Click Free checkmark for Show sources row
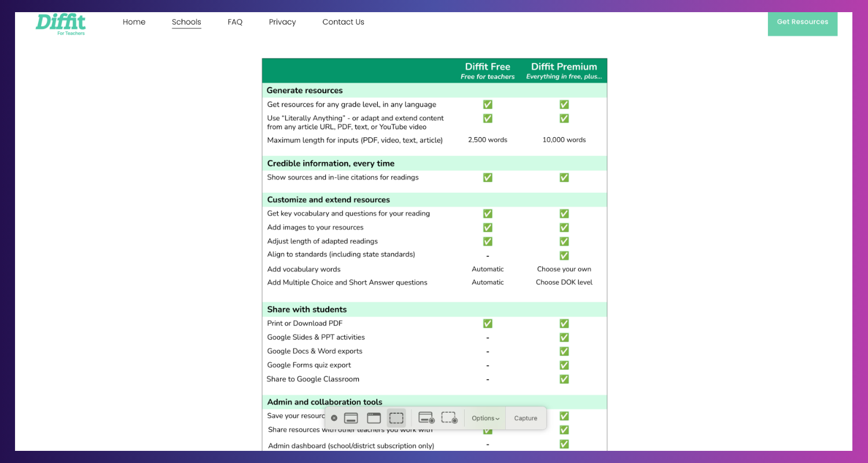868x463 pixels. [488, 177]
